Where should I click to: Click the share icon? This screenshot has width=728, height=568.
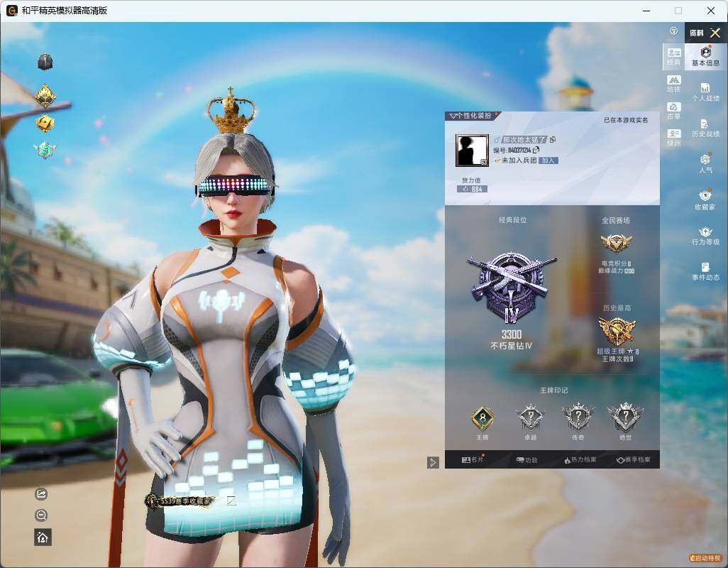click(x=41, y=493)
